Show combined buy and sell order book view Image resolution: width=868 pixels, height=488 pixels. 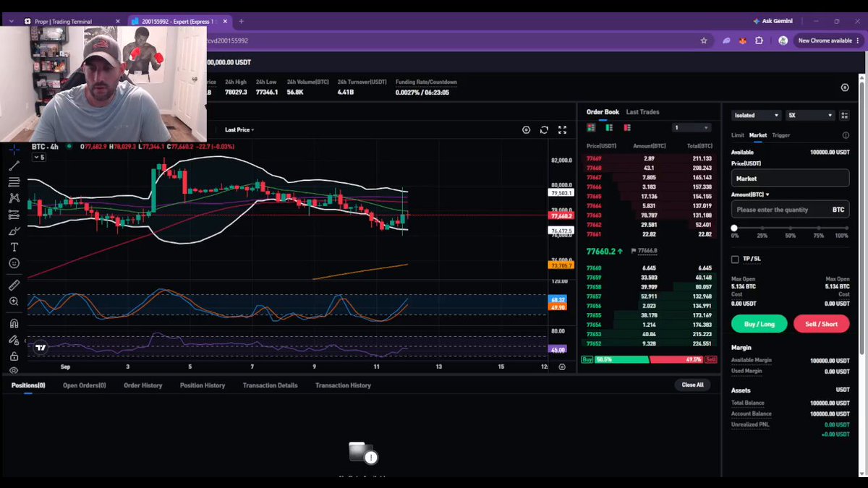point(591,128)
